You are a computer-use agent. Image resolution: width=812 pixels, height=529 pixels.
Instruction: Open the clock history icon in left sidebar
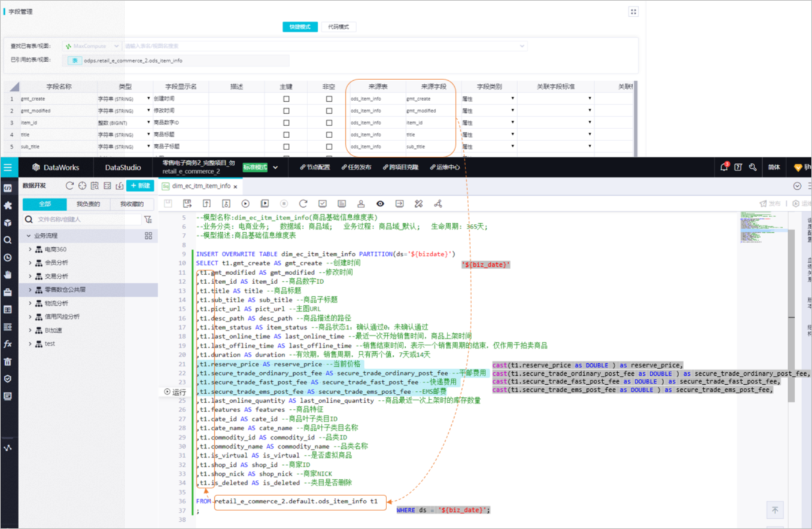8,257
